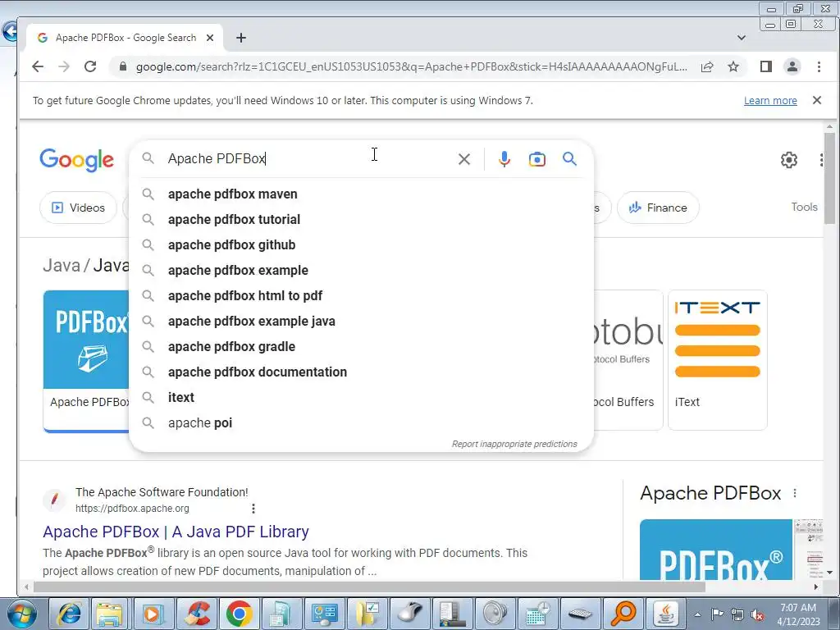Filter results by Videos
This screenshot has width=840, height=630.
click(x=78, y=208)
